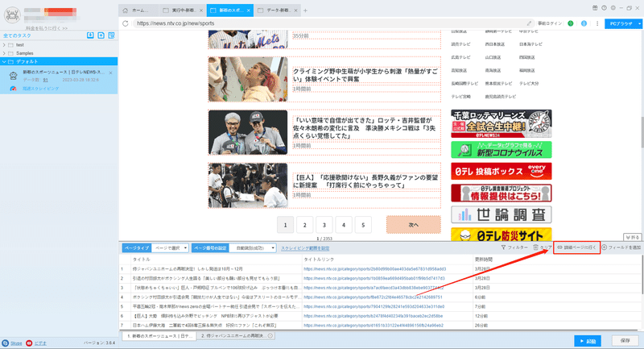The width and height of the screenshot is (644, 349).
Task: Select the first bottom workflow tab
Action: pyautogui.click(x=159, y=336)
